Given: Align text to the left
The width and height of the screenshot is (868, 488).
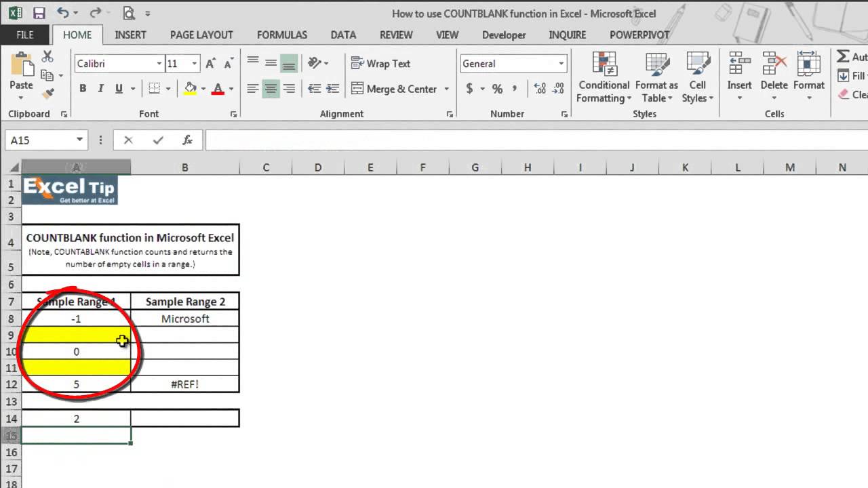Looking at the screenshot, I should (x=253, y=88).
